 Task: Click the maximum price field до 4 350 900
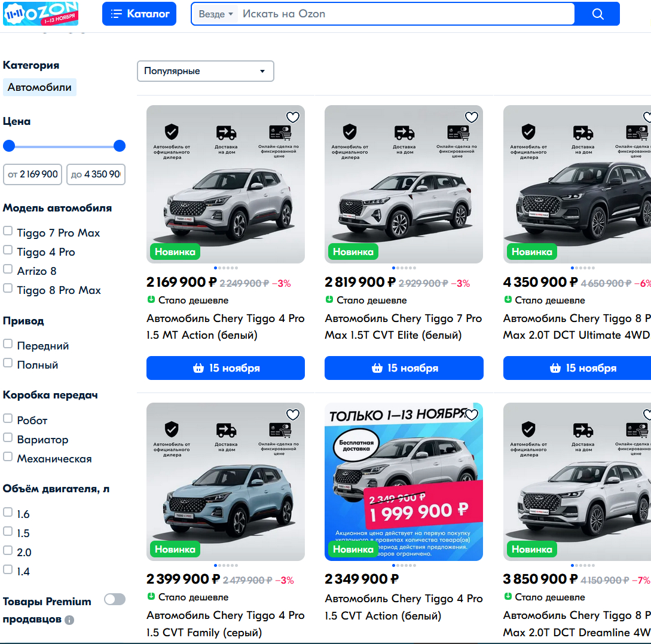pos(96,174)
